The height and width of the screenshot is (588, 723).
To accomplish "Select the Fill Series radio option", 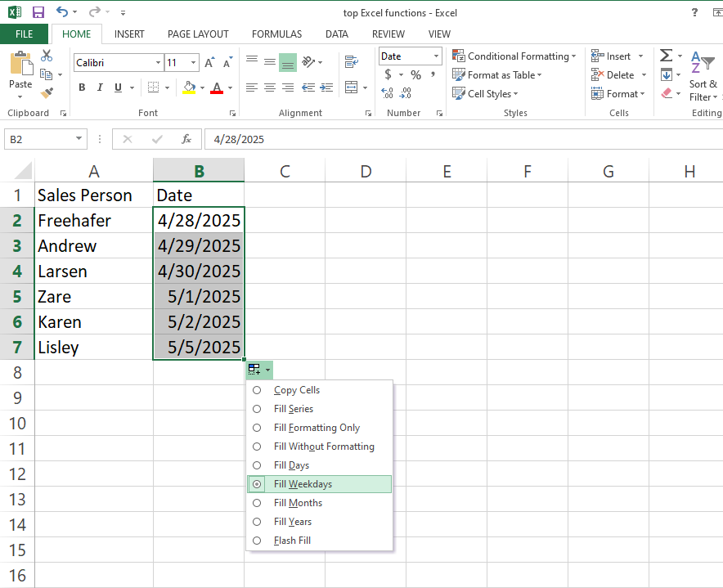I will click(x=257, y=409).
